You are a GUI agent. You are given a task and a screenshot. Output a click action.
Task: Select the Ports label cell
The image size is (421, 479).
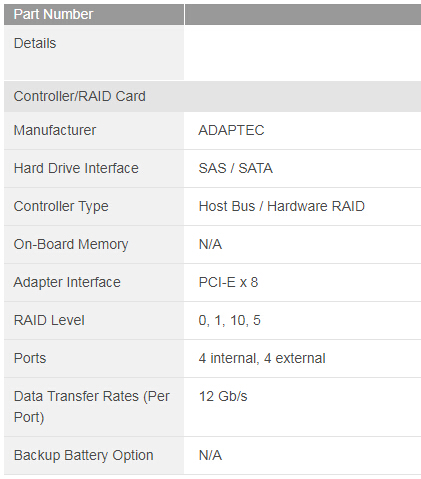pyautogui.click(x=94, y=359)
